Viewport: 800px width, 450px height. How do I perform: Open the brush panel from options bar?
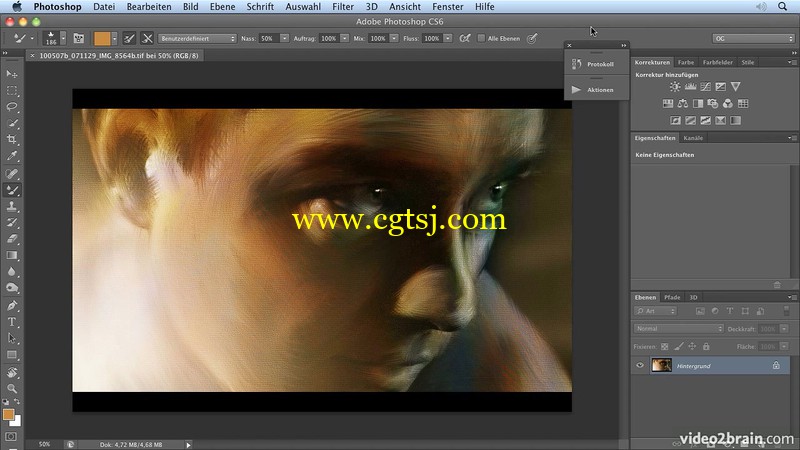click(79, 38)
